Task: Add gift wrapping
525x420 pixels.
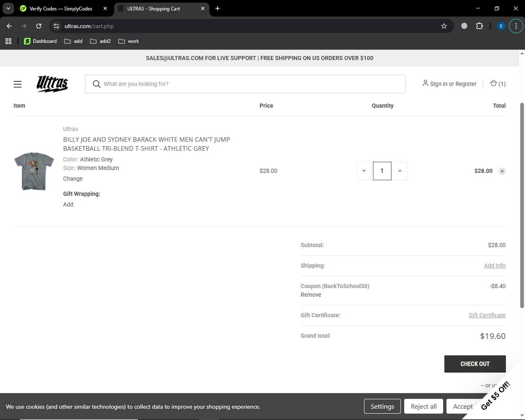Action: tap(68, 204)
